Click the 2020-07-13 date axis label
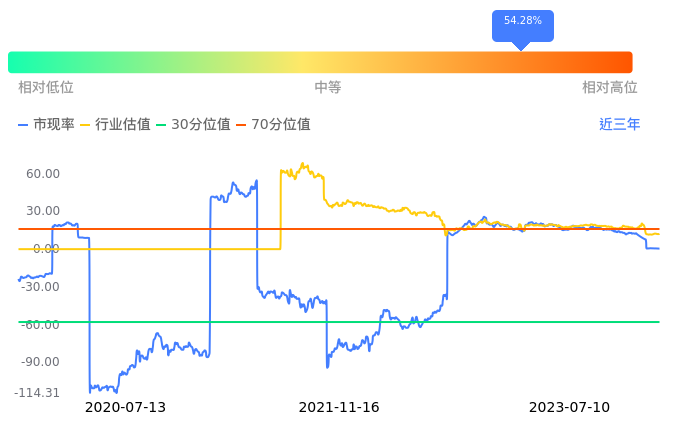The height and width of the screenshot is (442, 686). (125, 408)
